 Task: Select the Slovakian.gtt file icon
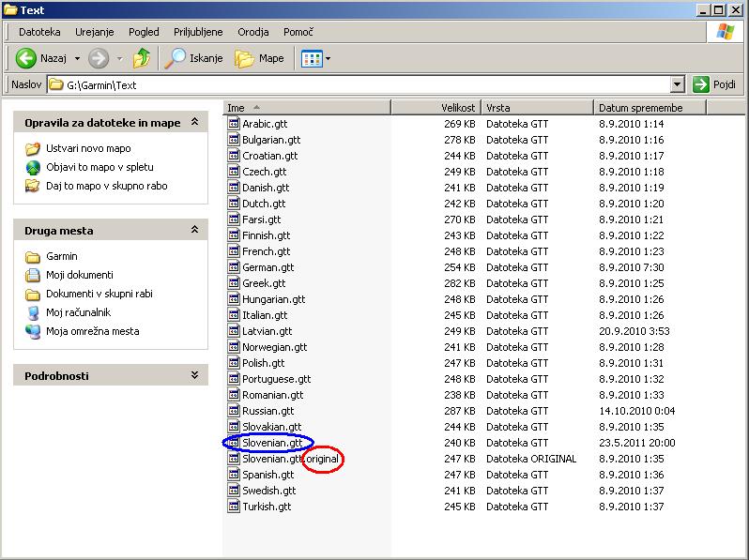coord(234,427)
